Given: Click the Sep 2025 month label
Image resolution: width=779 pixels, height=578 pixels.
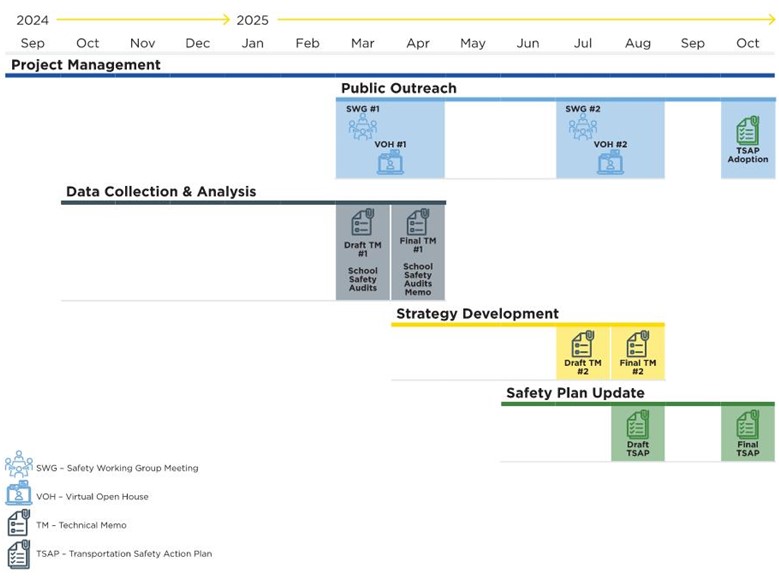Looking at the screenshot, I should click(693, 43).
